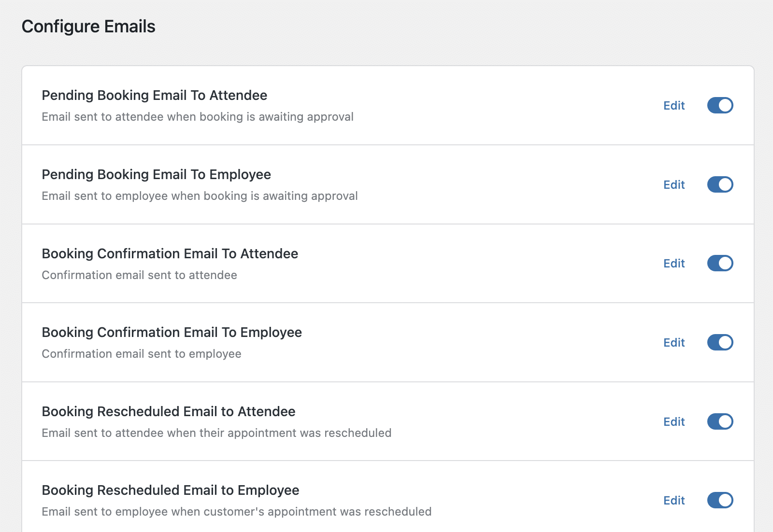Edit Booking Confirmation Email To Employee template
This screenshot has height=532, width=773.
pos(674,342)
